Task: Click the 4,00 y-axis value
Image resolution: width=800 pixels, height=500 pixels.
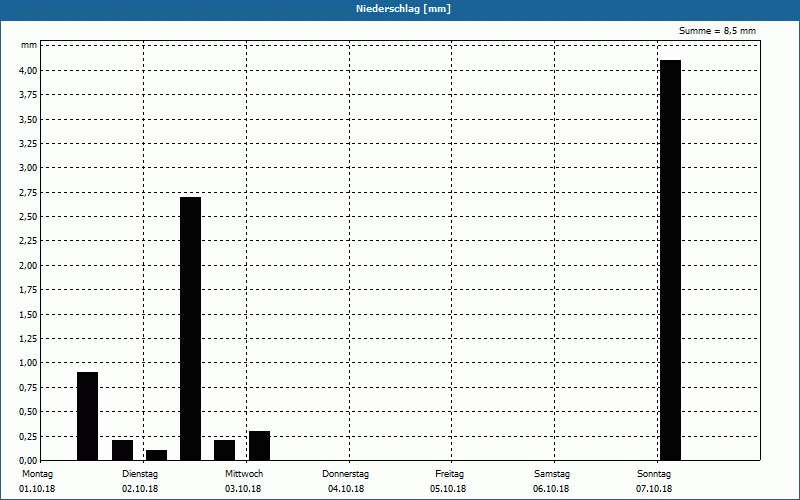Action: [x=28, y=70]
